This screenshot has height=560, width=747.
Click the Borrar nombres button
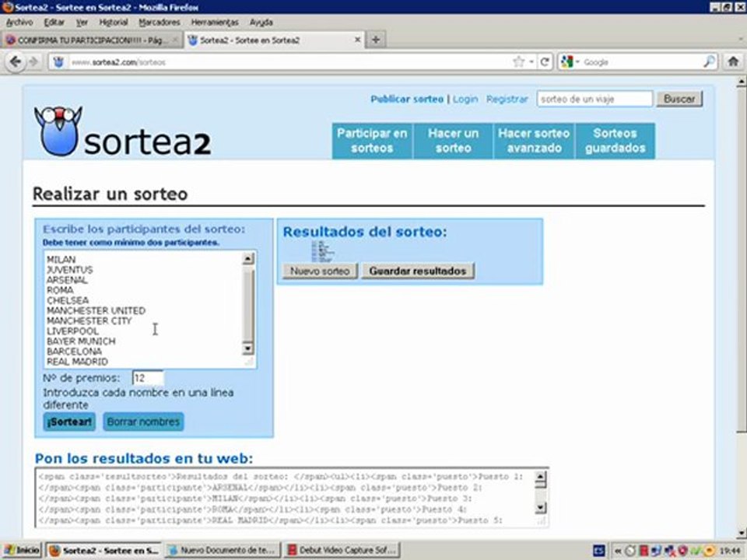point(143,422)
